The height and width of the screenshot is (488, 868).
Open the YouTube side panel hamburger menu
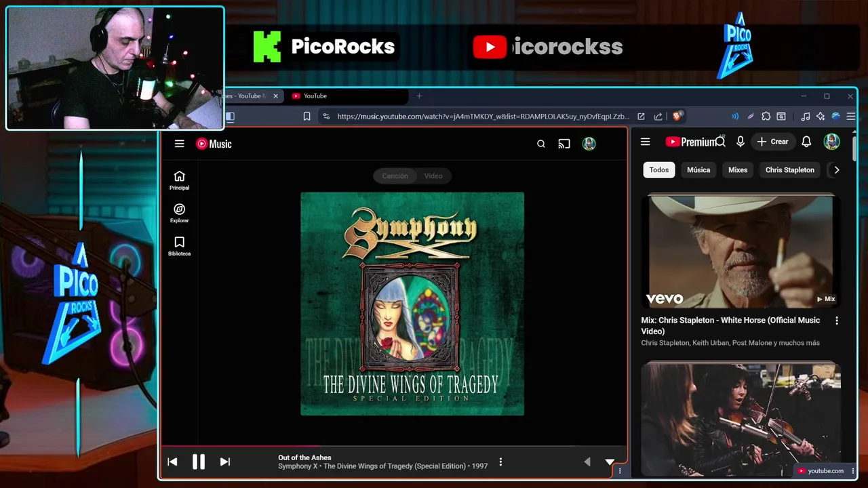point(645,142)
